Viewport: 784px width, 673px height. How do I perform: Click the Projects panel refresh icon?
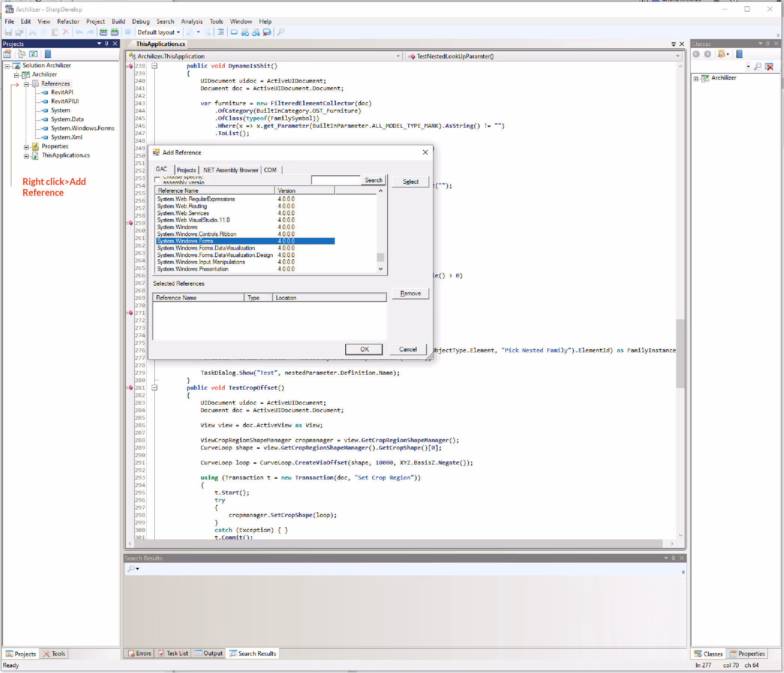coord(34,54)
